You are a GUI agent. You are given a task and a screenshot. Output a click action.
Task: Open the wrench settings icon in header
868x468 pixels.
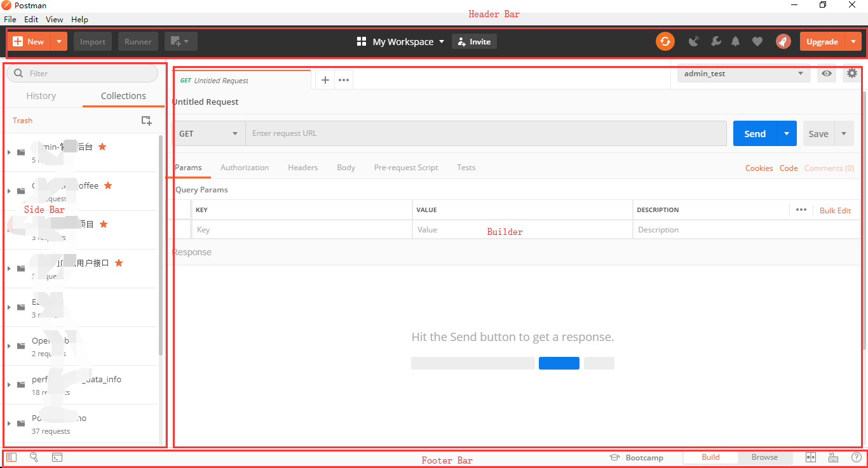tap(715, 41)
